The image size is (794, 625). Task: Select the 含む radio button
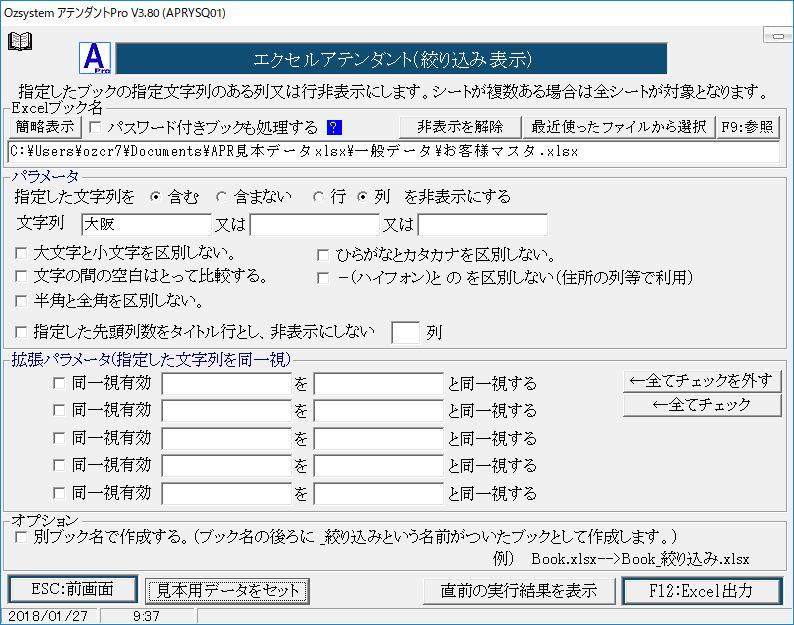tap(155, 197)
